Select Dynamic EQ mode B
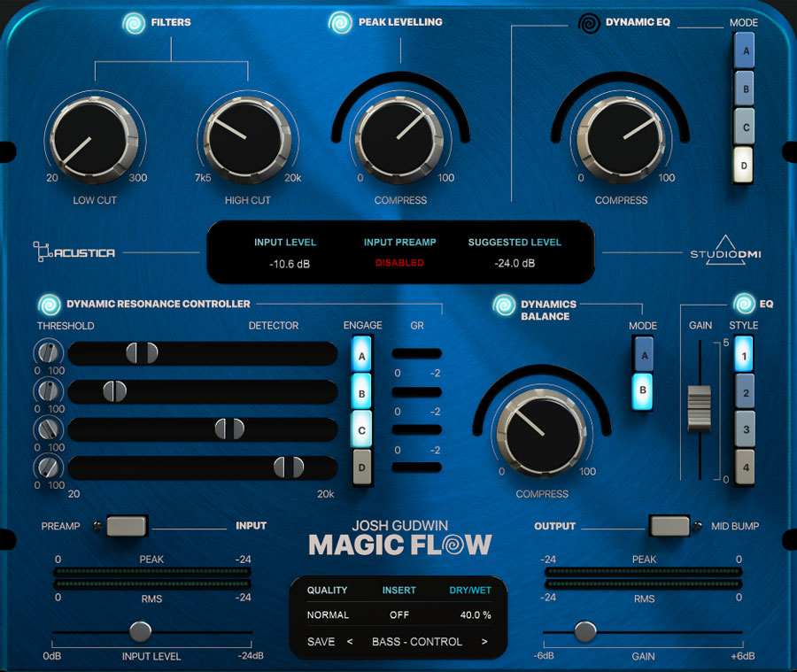 [744, 89]
